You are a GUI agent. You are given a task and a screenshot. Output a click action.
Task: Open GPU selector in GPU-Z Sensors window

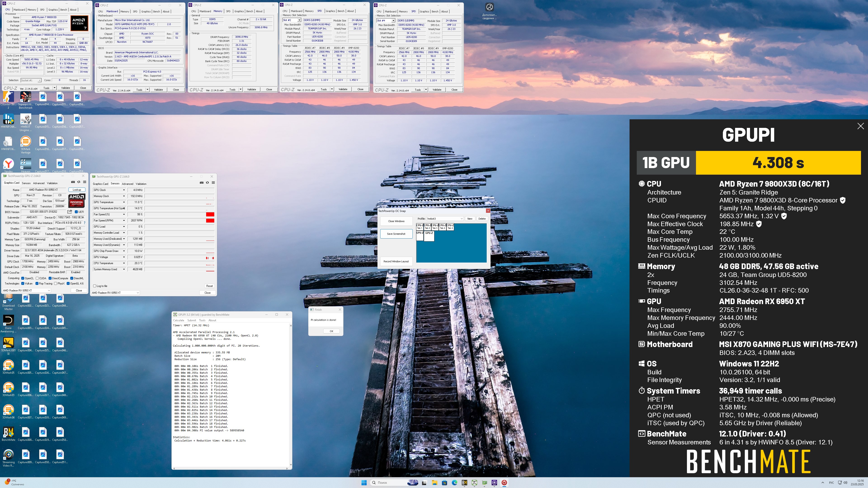pos(115,293)
